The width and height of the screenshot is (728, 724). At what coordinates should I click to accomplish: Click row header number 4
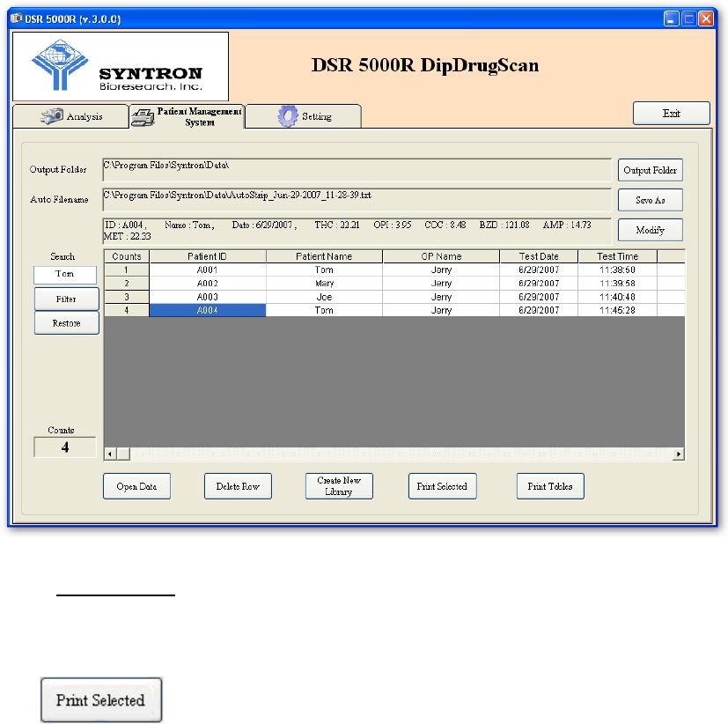(126, 310)
